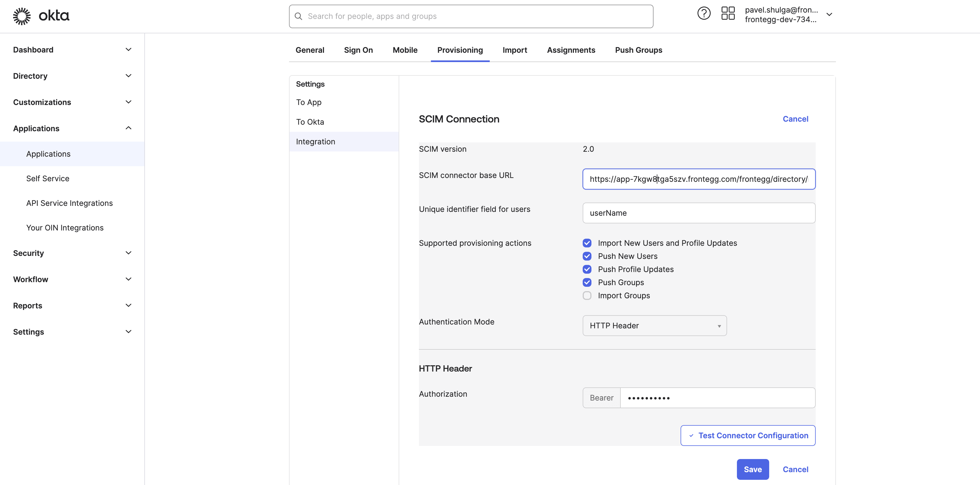Uncheck the Push New Users checkbox
The width and height of the screenshot is (980, 485).
(x=587, y=256)
